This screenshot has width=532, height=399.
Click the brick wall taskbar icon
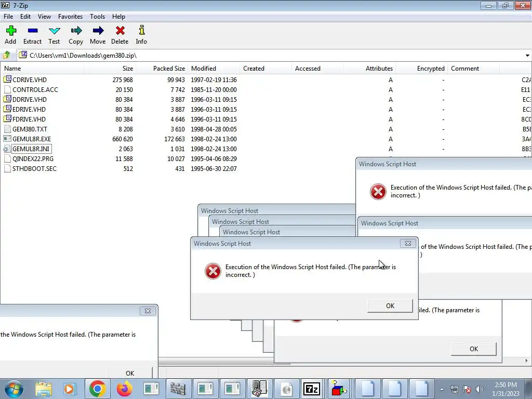click(x=178, y=389)
